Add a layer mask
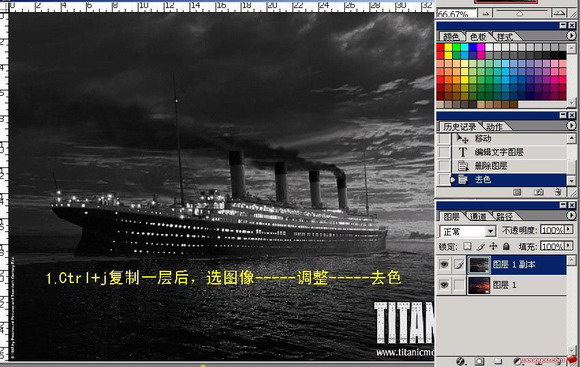Image resolution: width=580 pixels, height=367 pixels. pos(479,361)
